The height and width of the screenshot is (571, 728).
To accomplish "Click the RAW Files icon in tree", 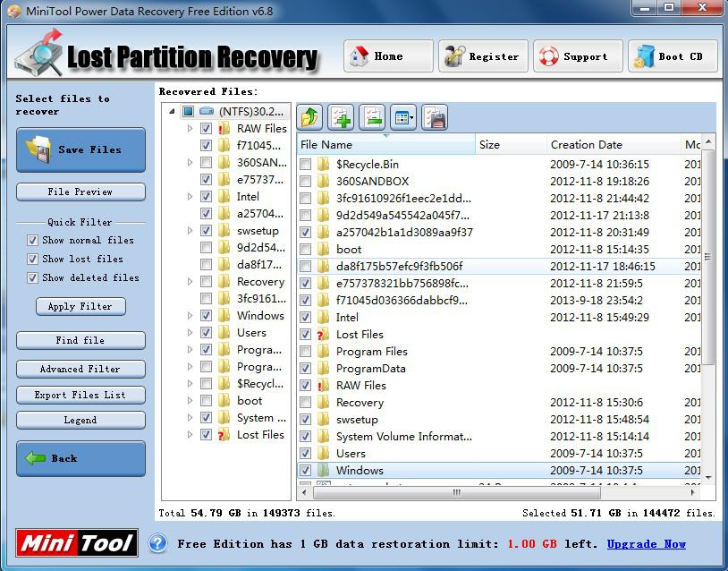I will [224, 129].
